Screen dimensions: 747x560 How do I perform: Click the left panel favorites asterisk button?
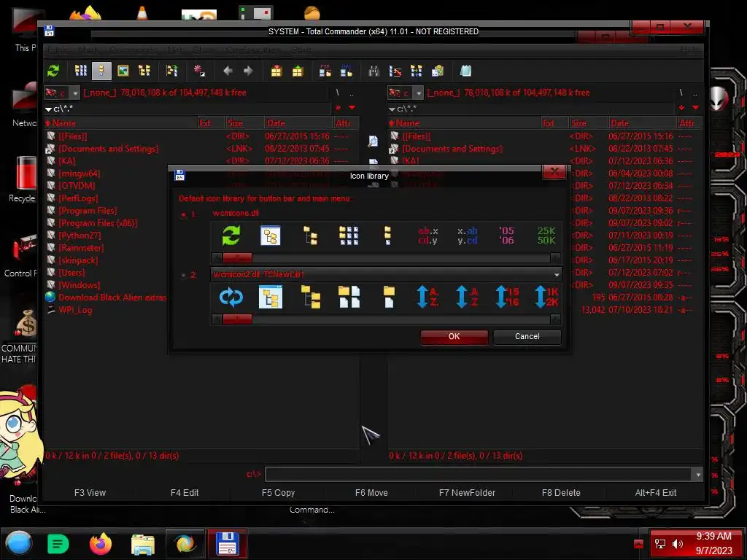point(338,108)
